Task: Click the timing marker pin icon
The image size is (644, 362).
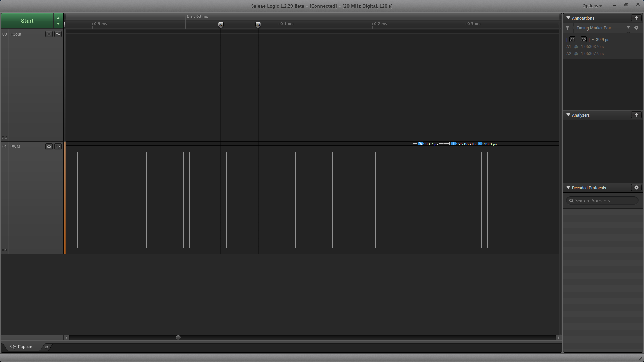Action: 568,28
